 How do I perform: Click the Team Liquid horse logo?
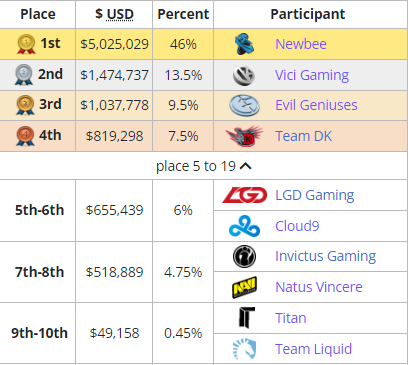coord(244,349)
